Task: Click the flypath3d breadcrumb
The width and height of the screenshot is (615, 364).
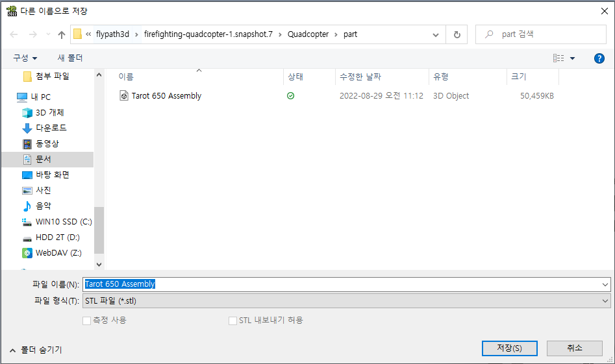Action: click(112, 34)
